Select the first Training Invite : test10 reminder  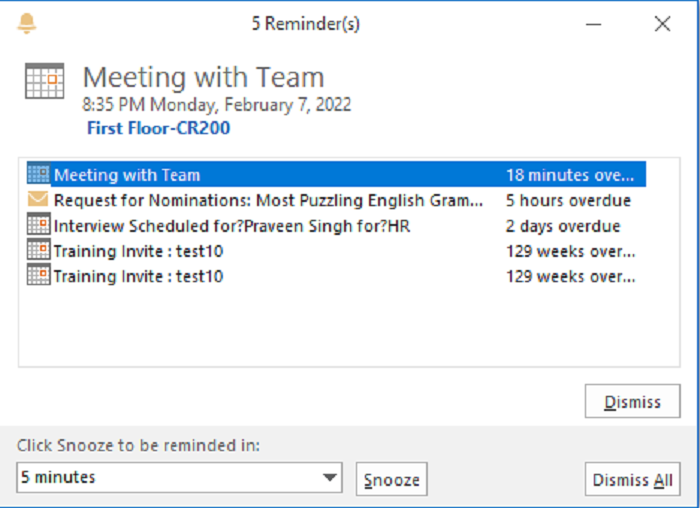[x=336, y=251]
